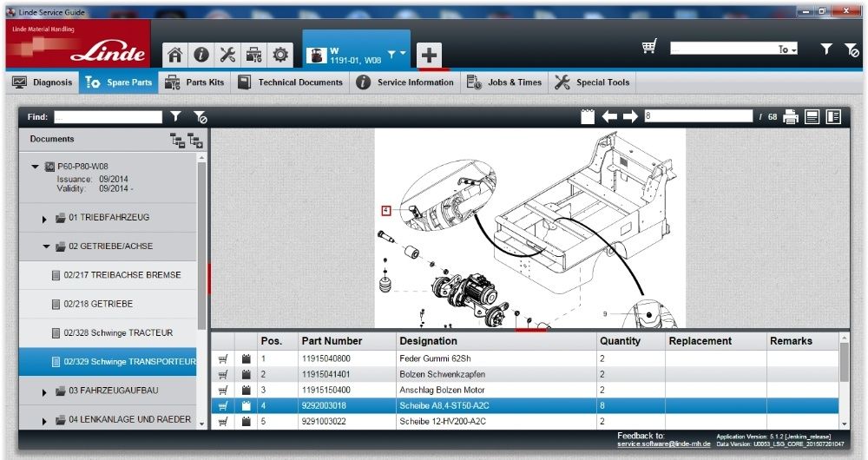Switch to single pane layout view
Screen dimensions: 868x460
[x=812, y=117]
